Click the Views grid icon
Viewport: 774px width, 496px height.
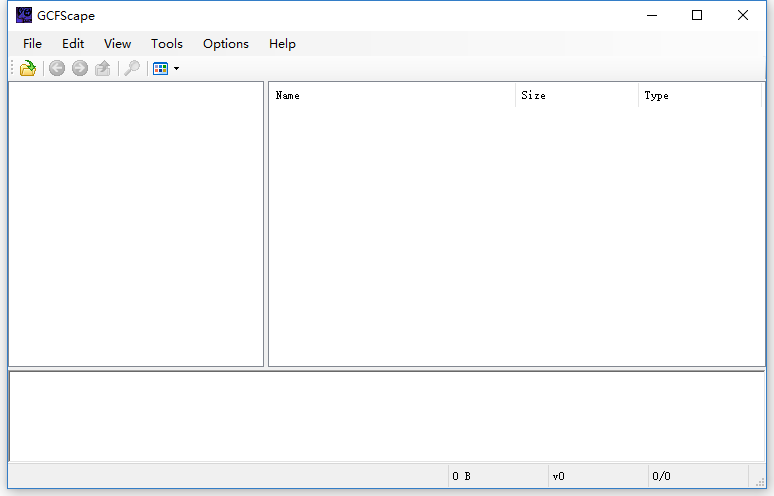click(160, 68)
